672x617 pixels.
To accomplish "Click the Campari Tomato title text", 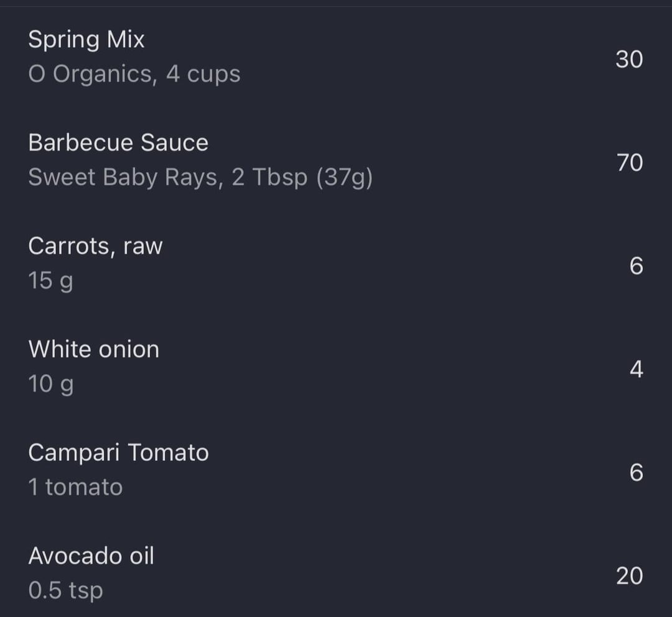I will [x=118, y=453].
